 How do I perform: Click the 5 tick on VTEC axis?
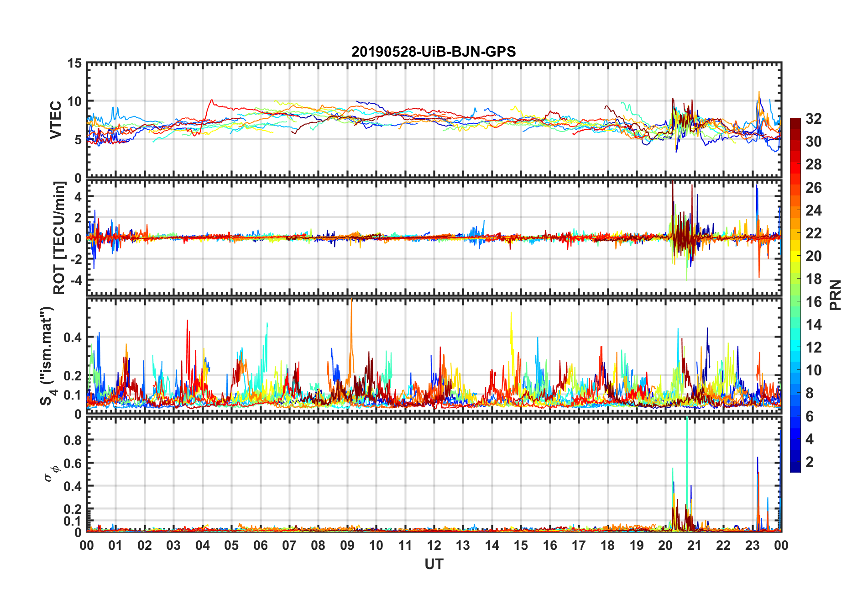click(x=78, y=140)
